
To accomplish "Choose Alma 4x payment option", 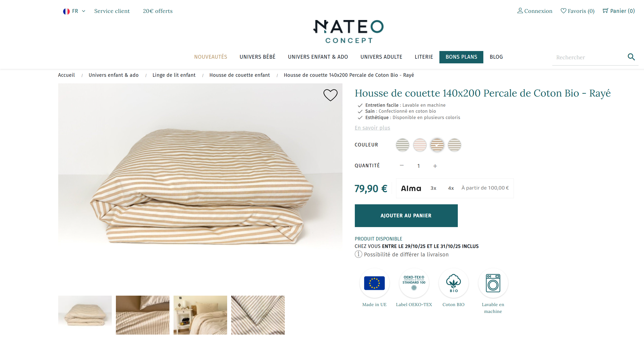I will 451,188.
